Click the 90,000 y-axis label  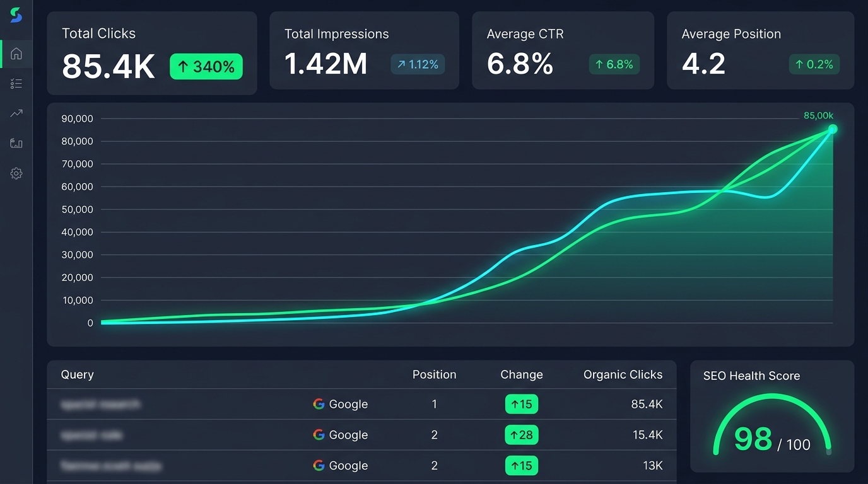[x=78, y=118]
